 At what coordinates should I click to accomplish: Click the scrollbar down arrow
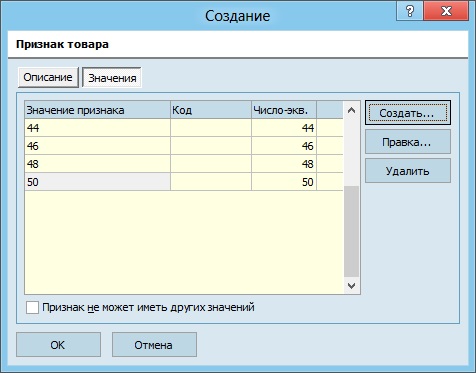click(351, 285)
